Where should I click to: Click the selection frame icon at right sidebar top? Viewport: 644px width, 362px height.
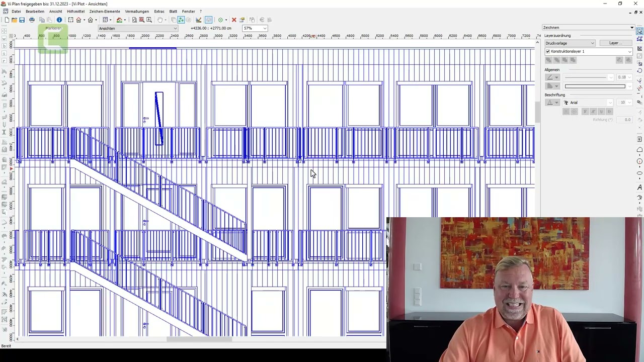[x=639, y=31]
